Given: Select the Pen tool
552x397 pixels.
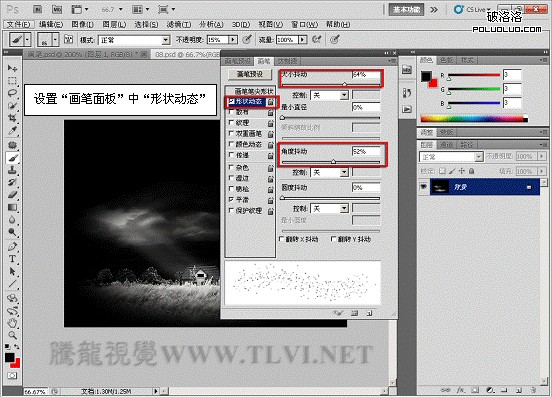Looking at the screenshot, I should tap(12, 246).
